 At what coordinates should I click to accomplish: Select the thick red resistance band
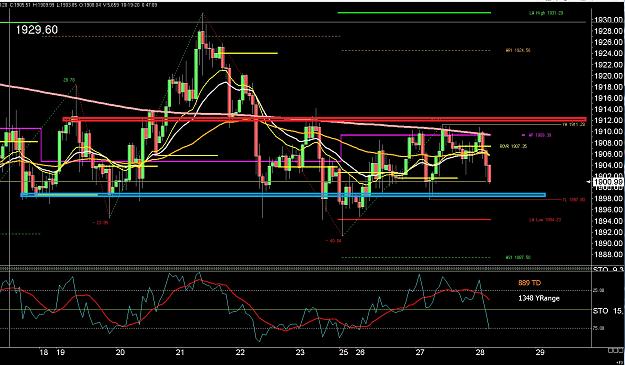[x=324, y=119]
